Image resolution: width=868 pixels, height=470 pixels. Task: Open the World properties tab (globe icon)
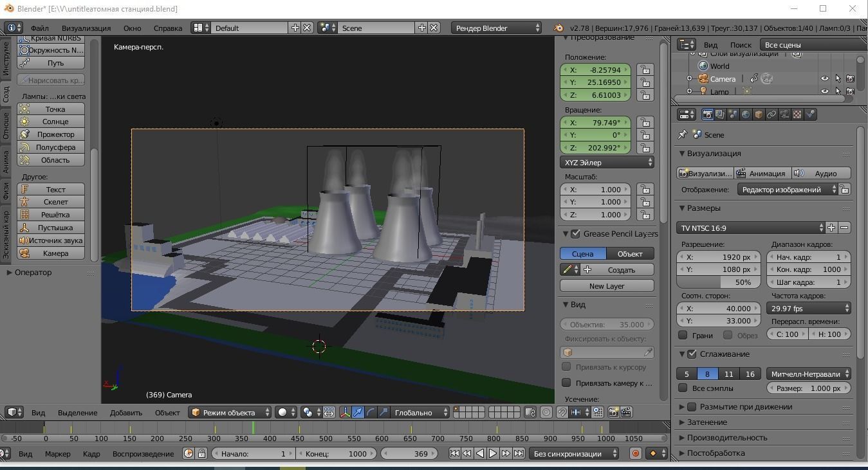746,114
